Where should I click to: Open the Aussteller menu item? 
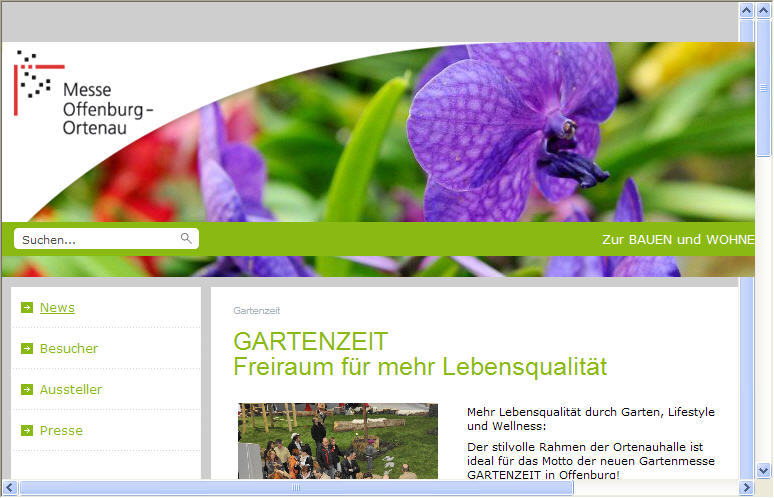(71, 389)
